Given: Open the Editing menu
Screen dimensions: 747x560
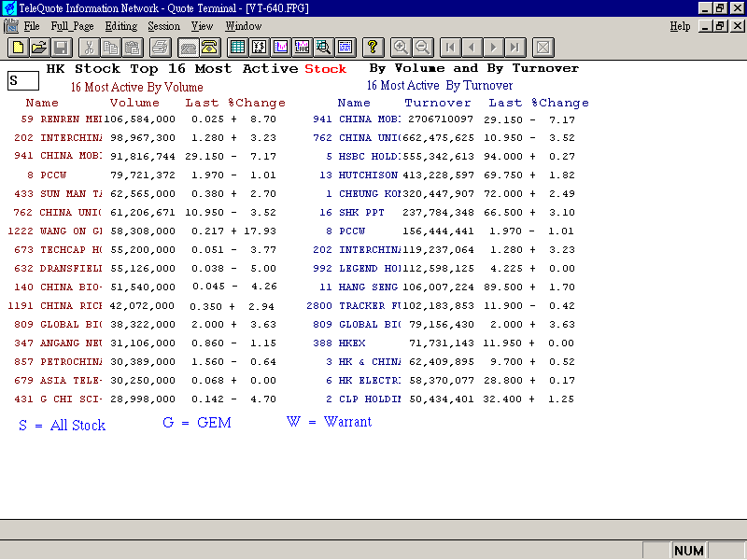Looking at the screenshot, I should coord(121,26).
